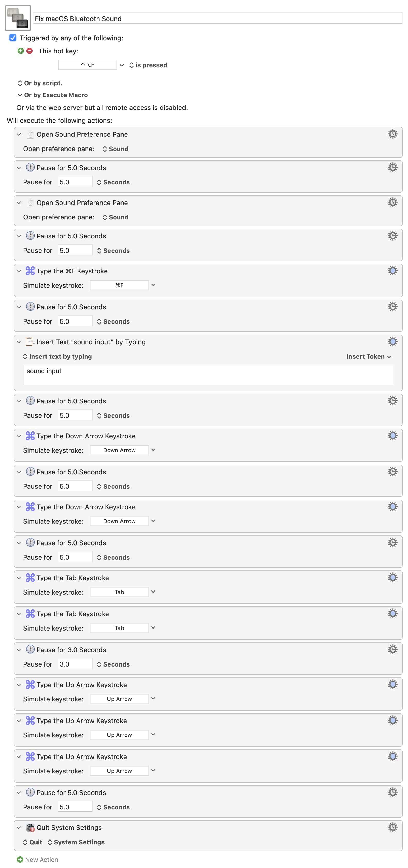408x868 pixels.
Task: Open gear menu for Pause 3.0 Seconds action
Action: click(x=392, y=649)
